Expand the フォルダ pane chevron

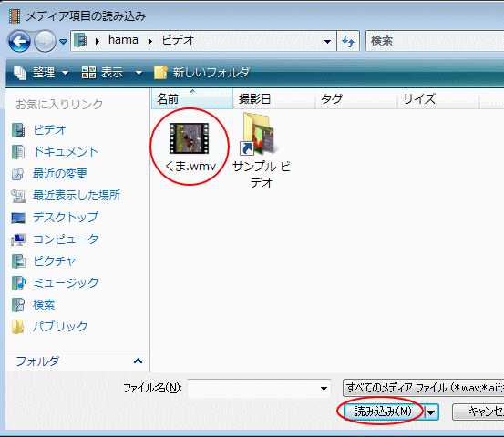point(138,361)
